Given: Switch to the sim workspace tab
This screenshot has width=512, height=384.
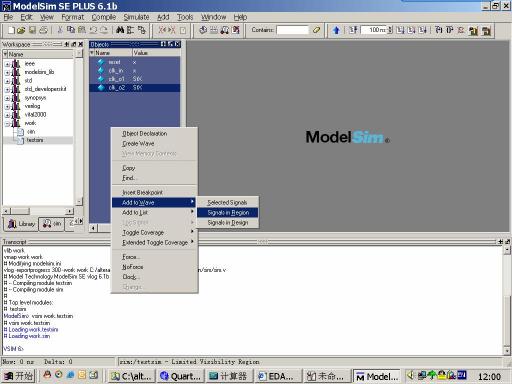Looking at the screenshot, I should click(52, 224).
